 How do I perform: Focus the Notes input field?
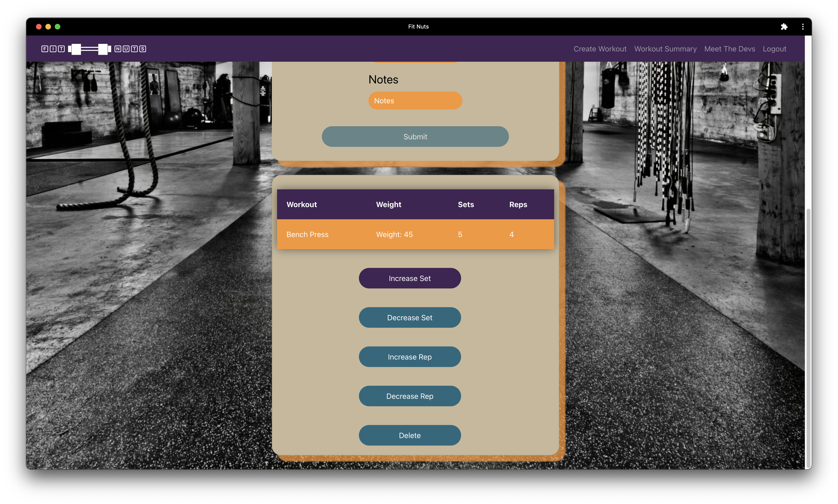pyautogui.click(x=415, y=101)
